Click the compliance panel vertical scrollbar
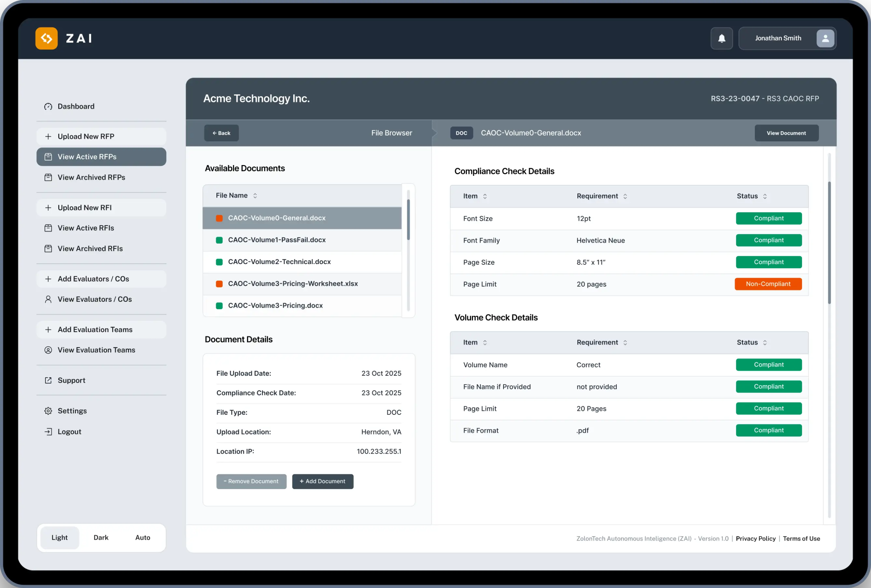 (829, 243)
